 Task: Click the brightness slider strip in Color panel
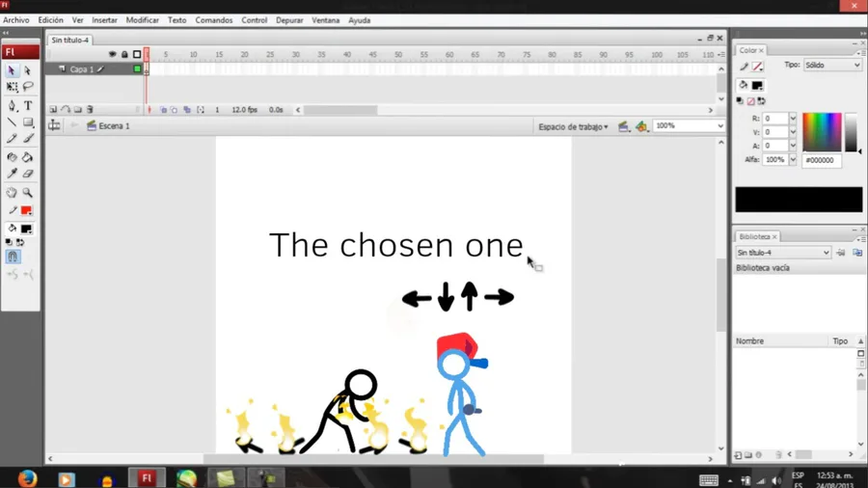click(x=851, y=132)
